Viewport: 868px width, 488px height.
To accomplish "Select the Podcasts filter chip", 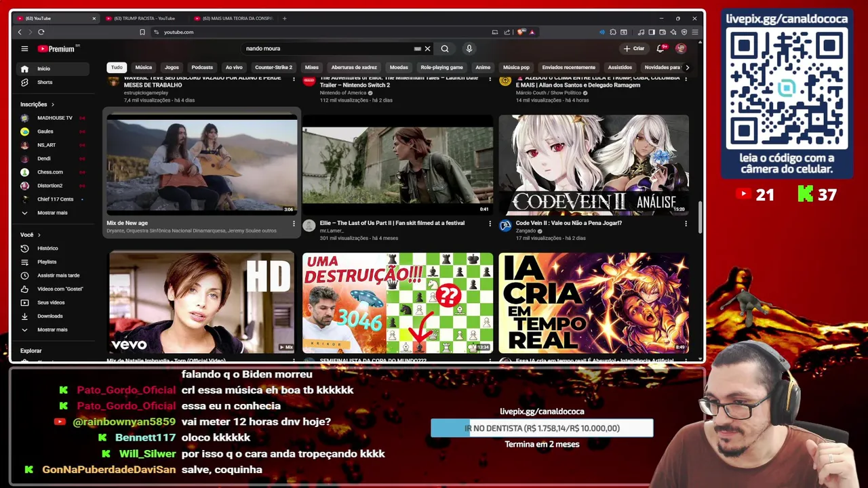I will point(202,67).
